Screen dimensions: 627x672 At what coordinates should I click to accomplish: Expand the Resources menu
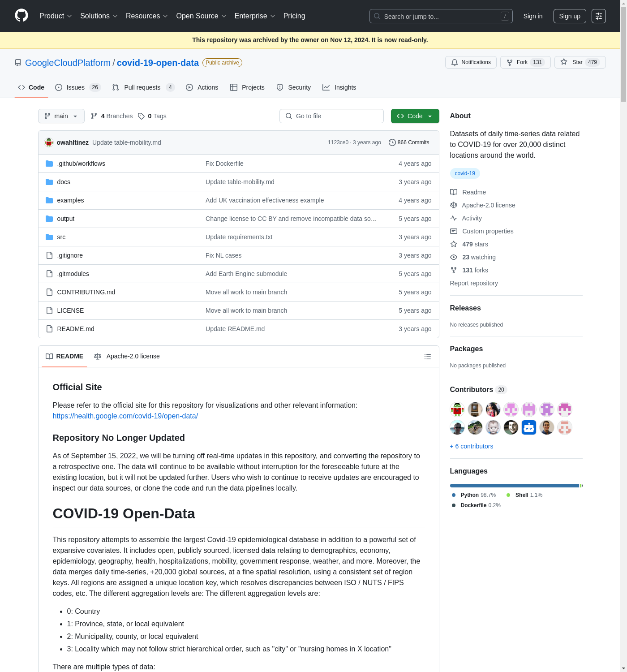147,16
